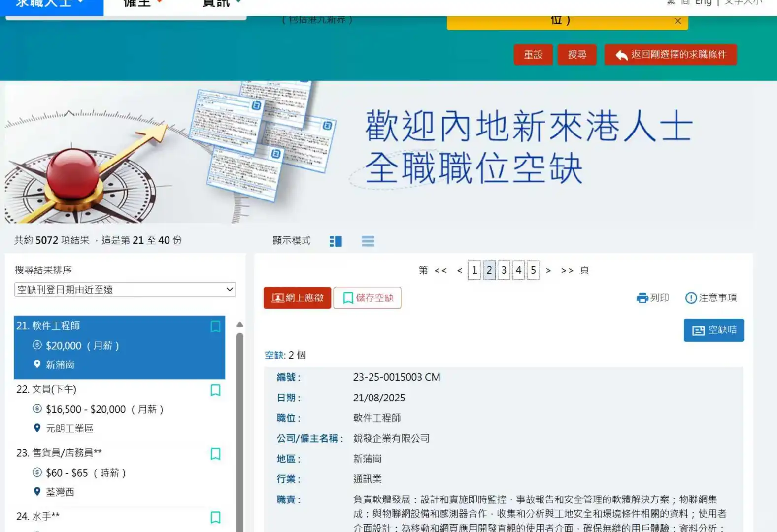Image resolution: width=777 pixels, height=532 pixels.
Task: Go to results page 4
Action: (x=518, y=270)
